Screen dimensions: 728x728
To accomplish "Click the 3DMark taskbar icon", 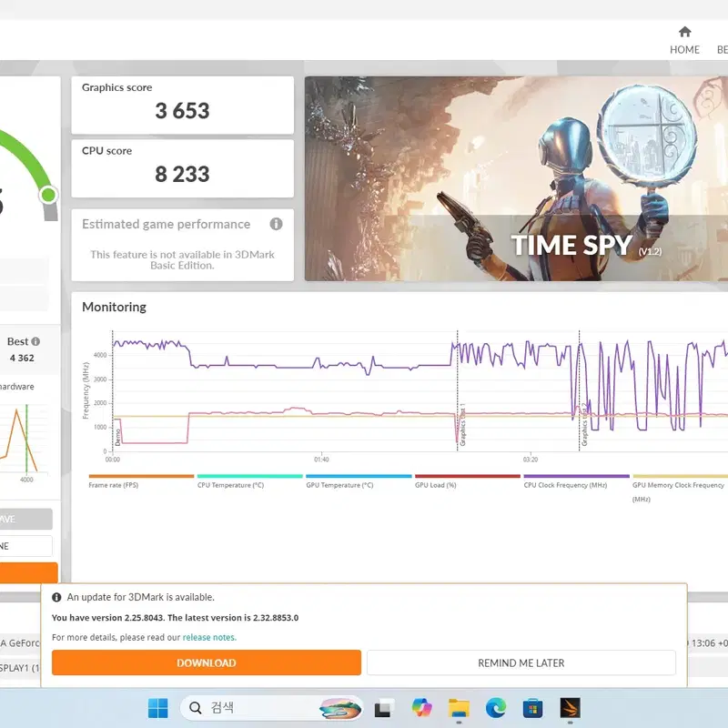I will [570, 708].
